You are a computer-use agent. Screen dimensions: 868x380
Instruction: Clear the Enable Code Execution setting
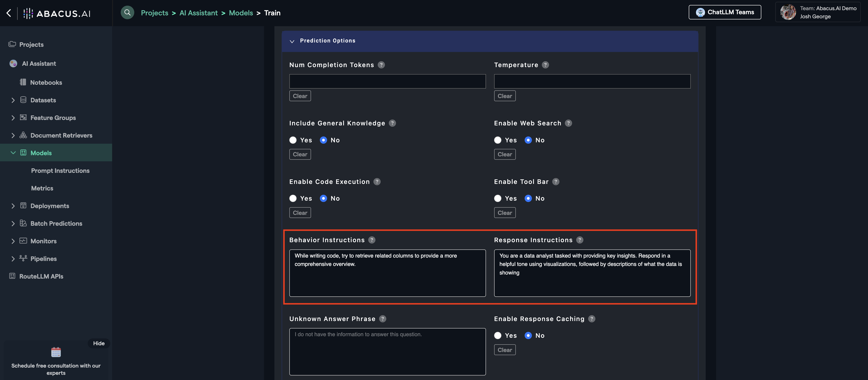tap(300, 213)
